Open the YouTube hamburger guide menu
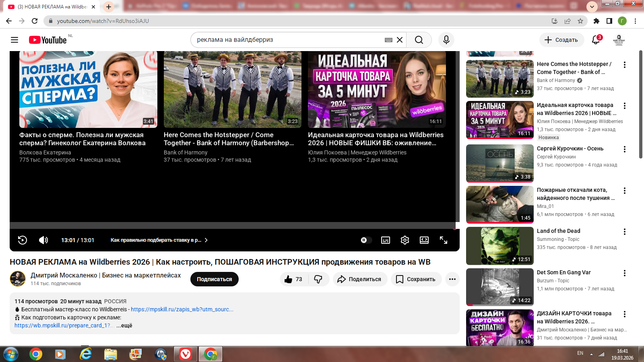Viewport: 644px width, 362px height. coord(14,40)
